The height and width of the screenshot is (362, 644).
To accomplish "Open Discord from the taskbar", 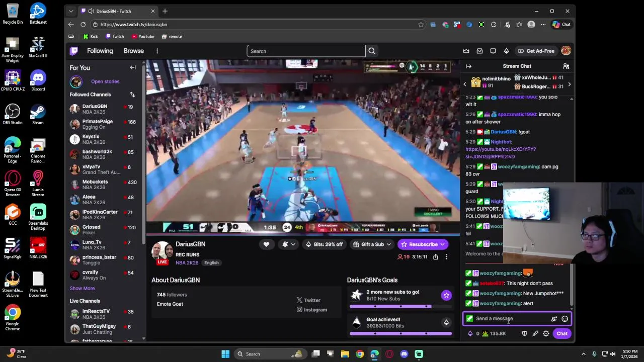I will click(404, 354).
